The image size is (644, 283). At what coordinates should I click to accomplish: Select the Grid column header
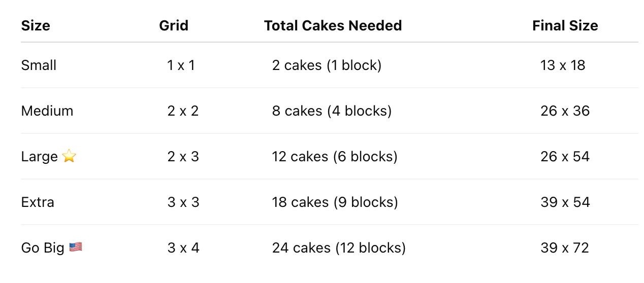tap(174, 26)
